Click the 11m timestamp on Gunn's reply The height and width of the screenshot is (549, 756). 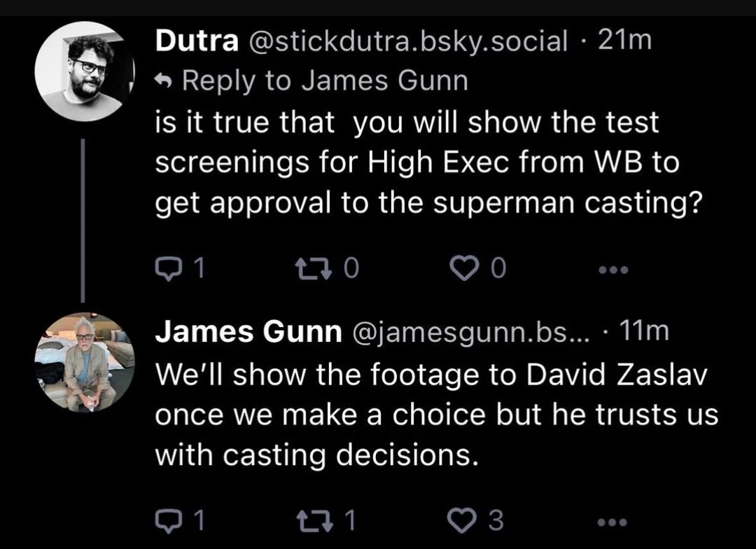pos(644,332)
